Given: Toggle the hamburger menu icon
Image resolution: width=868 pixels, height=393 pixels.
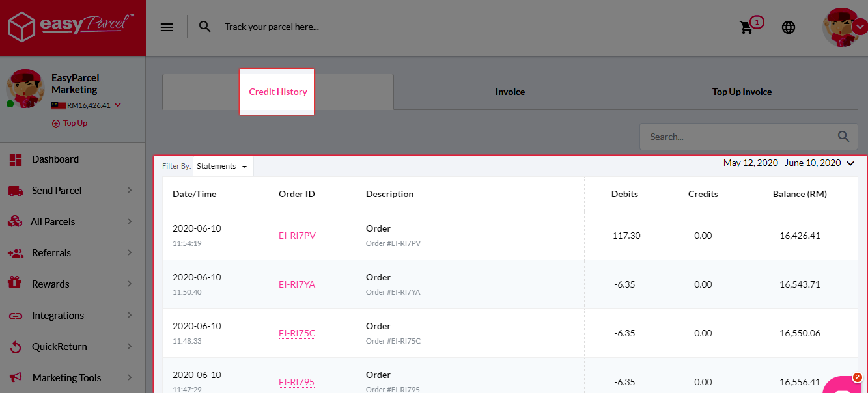Looking at the screenshot, I should (167, 27).
